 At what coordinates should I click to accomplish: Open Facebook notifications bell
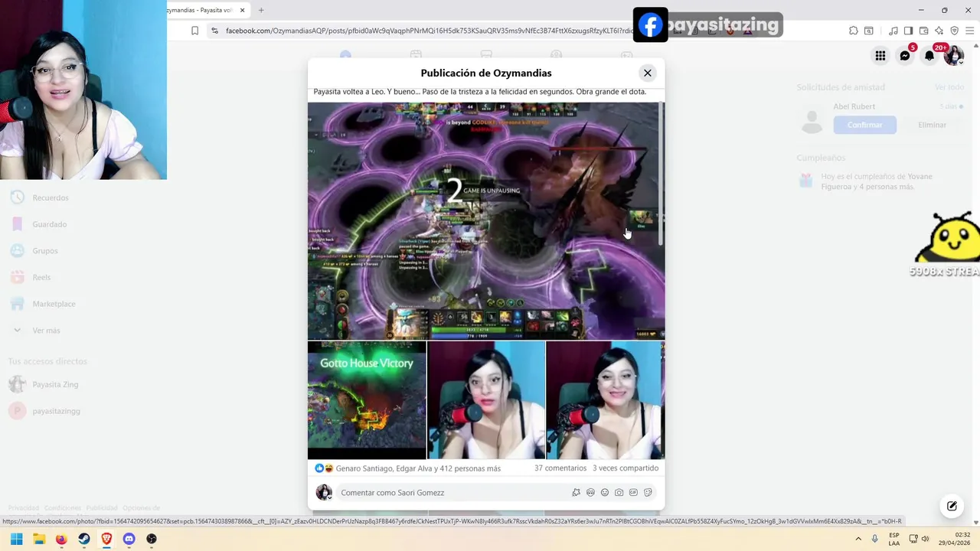pyautogui.click(x=929, y=55)
